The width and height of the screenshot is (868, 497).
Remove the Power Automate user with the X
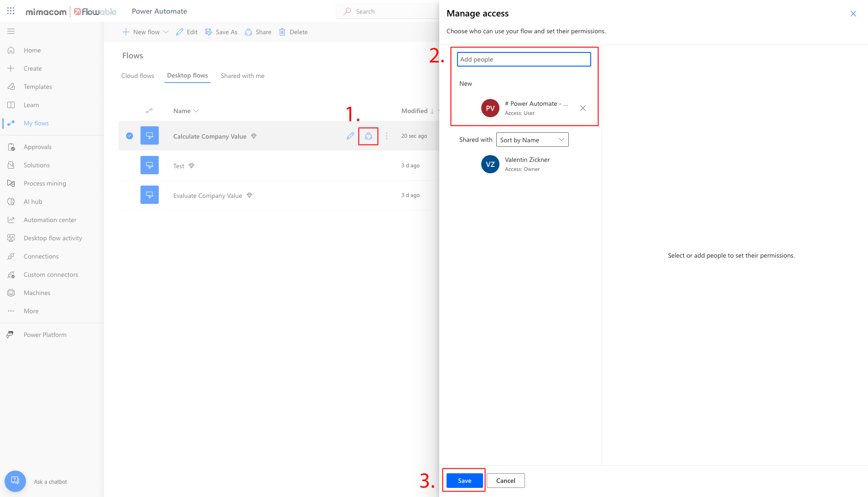[582, 108]
